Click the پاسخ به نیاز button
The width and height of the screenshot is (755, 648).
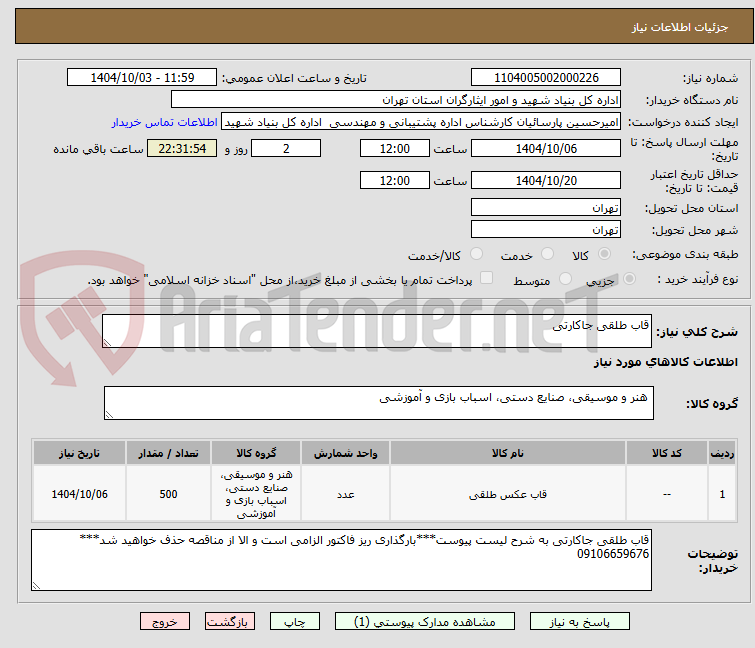[x=579, y=621]
